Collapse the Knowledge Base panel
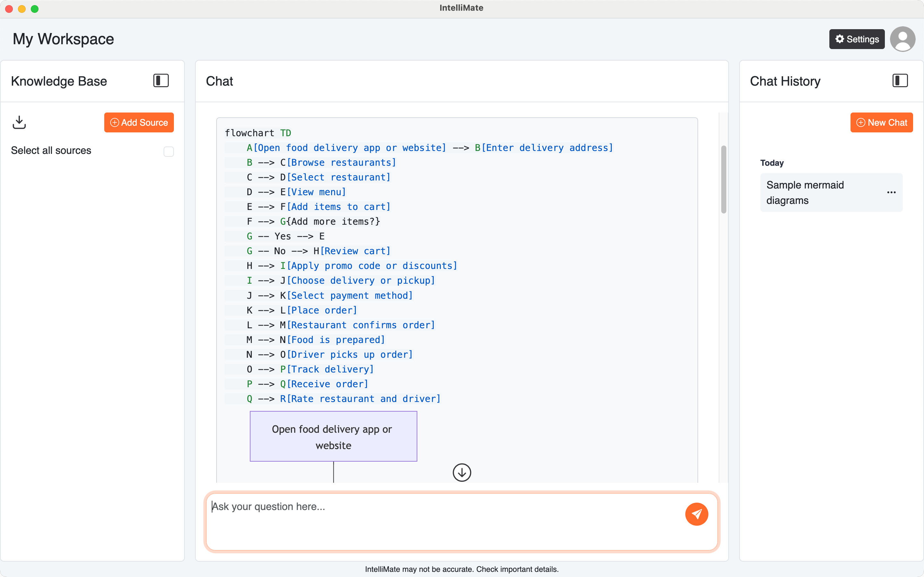Viewport: 924px width, 577px height. tap(161, 80)
